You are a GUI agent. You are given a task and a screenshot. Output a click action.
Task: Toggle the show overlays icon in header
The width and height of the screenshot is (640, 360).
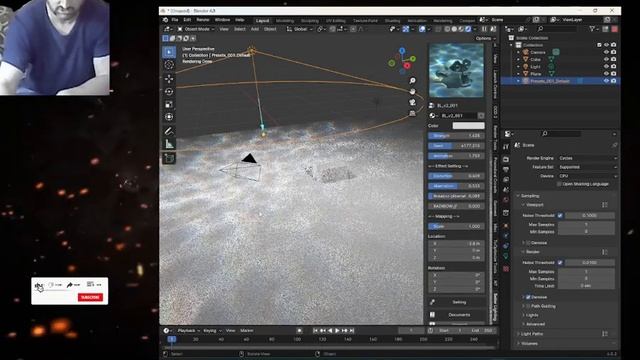pos(422,29)
